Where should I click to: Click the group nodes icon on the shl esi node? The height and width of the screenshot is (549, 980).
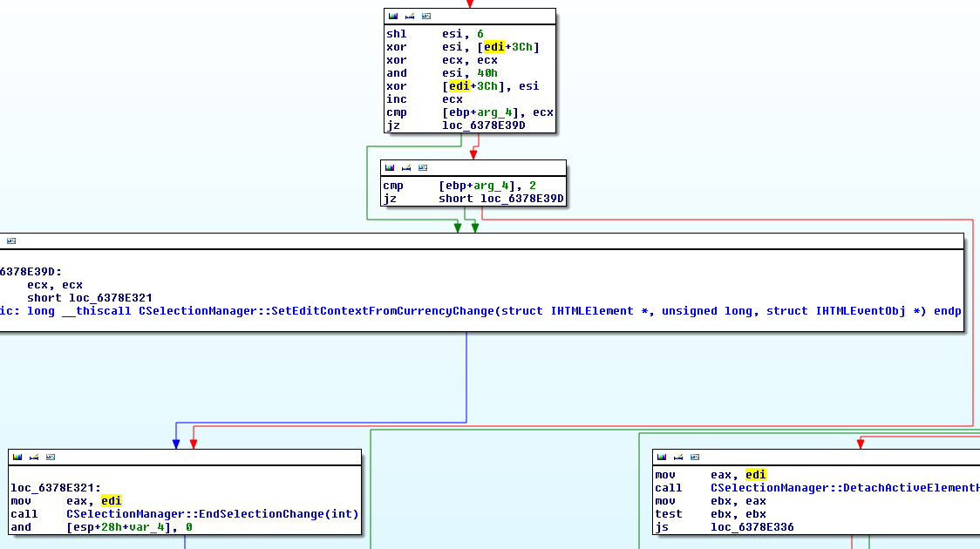(425, 17)
